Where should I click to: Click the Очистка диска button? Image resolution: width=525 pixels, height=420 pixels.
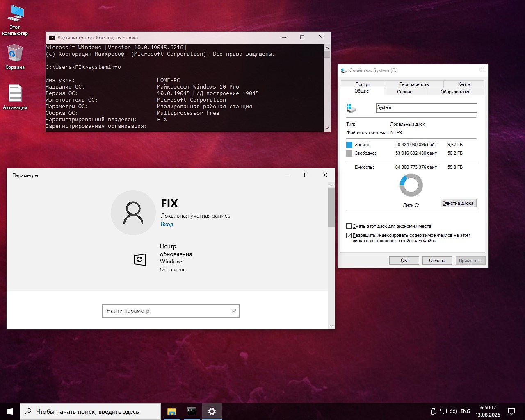458,203
